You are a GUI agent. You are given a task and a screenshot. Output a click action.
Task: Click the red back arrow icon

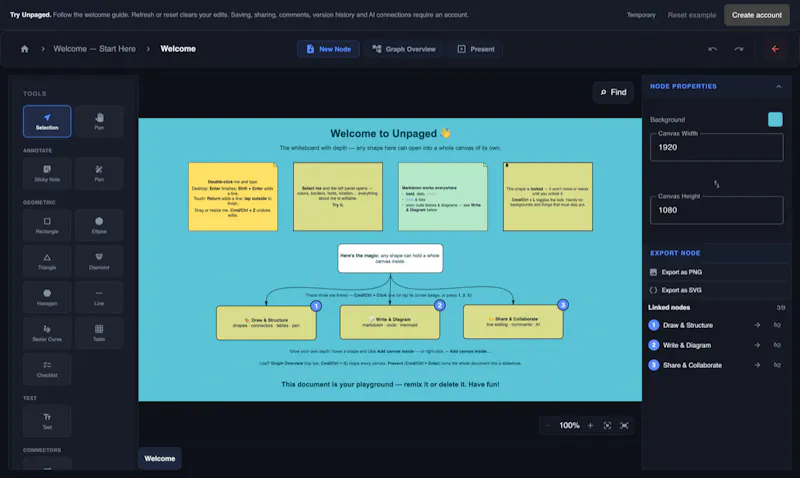775,49
